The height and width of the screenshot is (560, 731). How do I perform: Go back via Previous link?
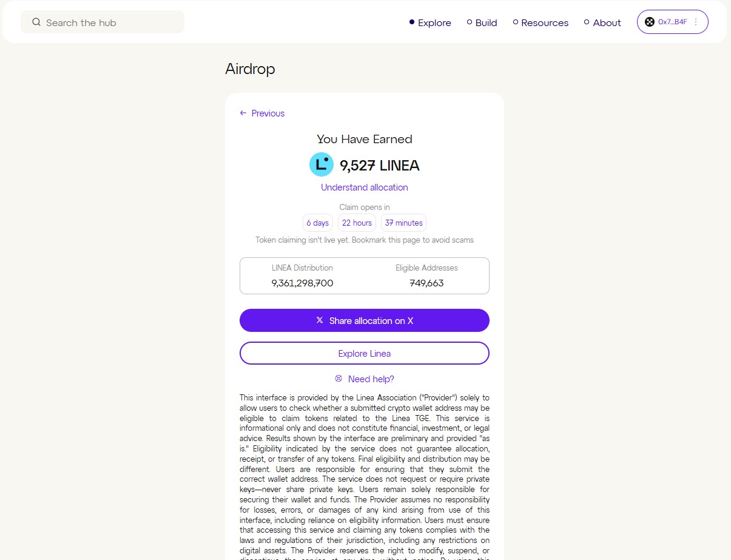point(268,113)
